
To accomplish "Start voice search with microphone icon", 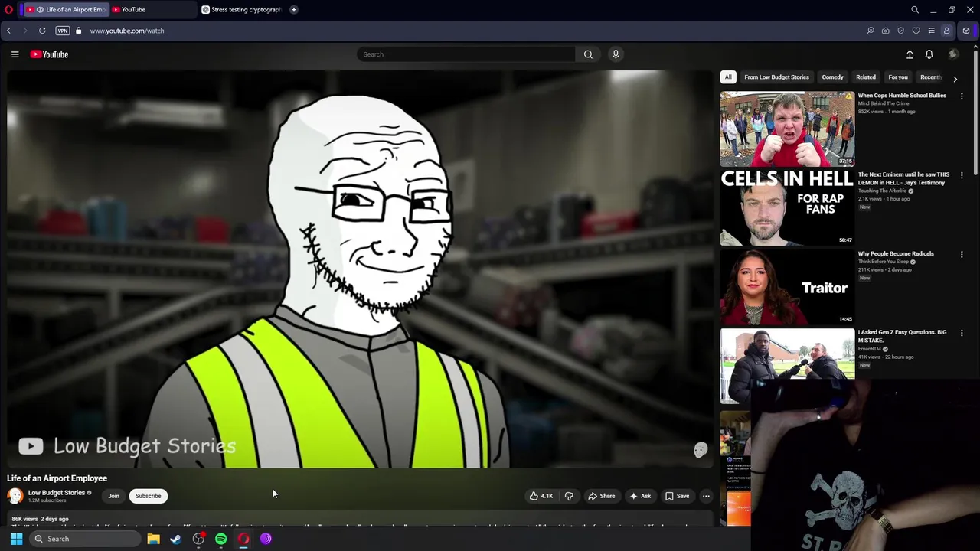I will 616,54.
